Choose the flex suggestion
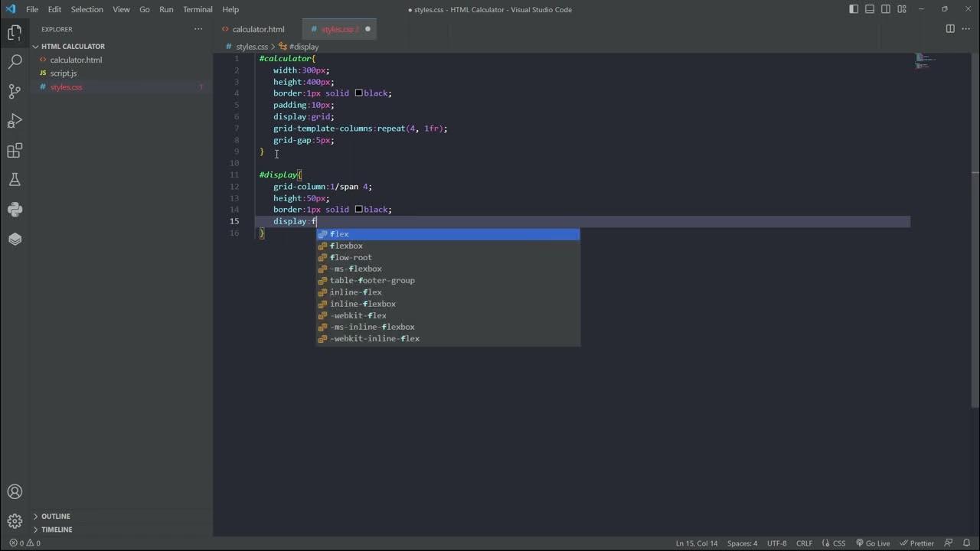Viewport: 980px width, 551px height. [449, 234]
